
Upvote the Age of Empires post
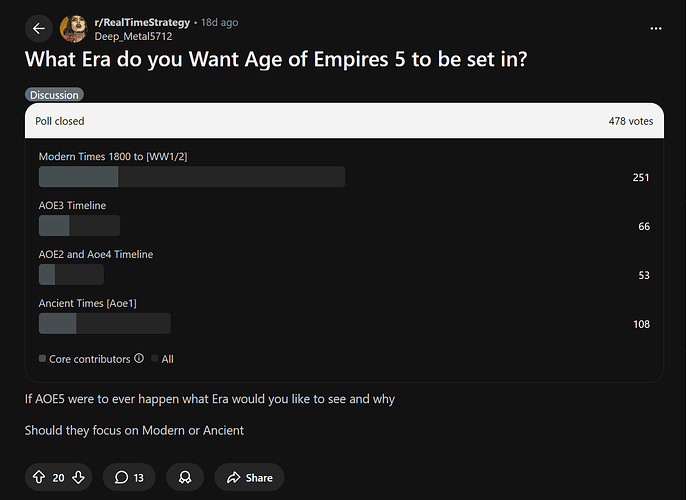coord(39,477)
